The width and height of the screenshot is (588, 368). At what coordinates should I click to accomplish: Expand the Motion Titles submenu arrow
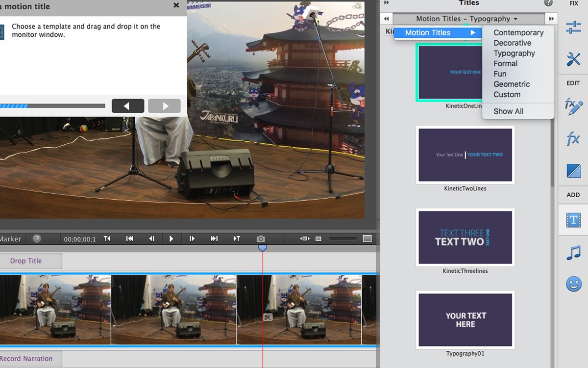click(473, 32)
